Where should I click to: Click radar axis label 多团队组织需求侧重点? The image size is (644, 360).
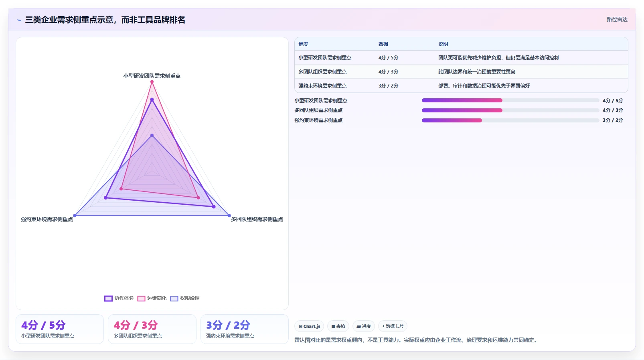pyautogui.click(x=257, y=219)
